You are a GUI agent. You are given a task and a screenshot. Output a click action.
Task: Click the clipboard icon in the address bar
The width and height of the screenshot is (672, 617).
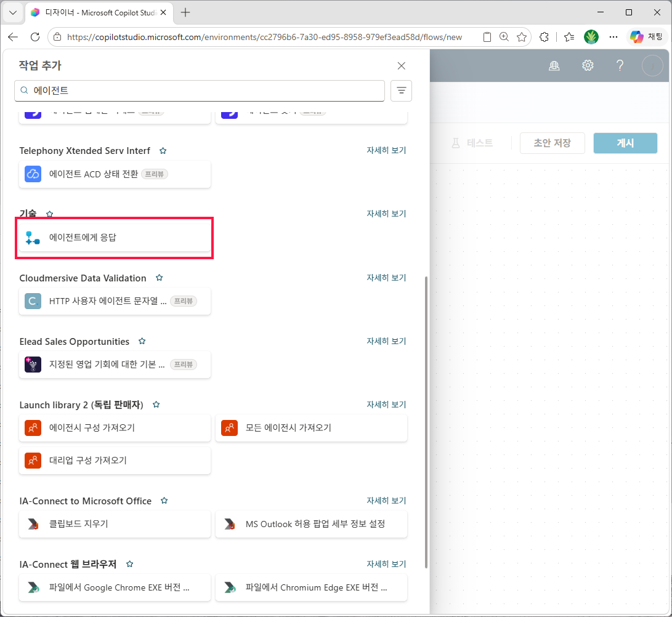(487, 38)
